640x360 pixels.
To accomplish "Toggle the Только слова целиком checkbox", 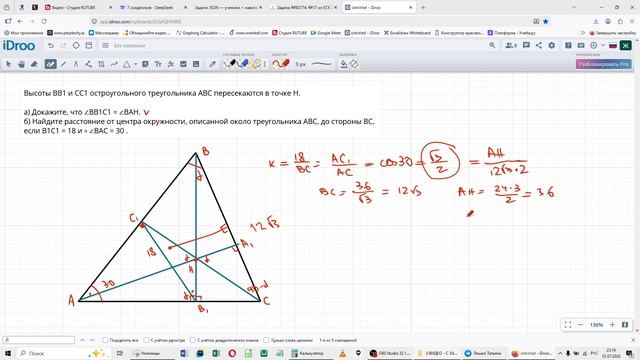I will click(266, 340).
